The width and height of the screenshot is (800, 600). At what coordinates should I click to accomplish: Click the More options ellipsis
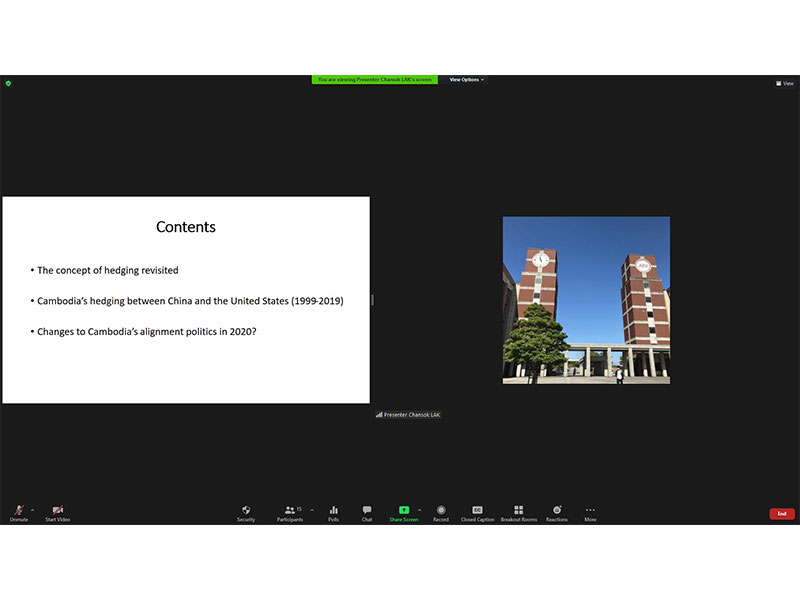[x=590, y=512]
